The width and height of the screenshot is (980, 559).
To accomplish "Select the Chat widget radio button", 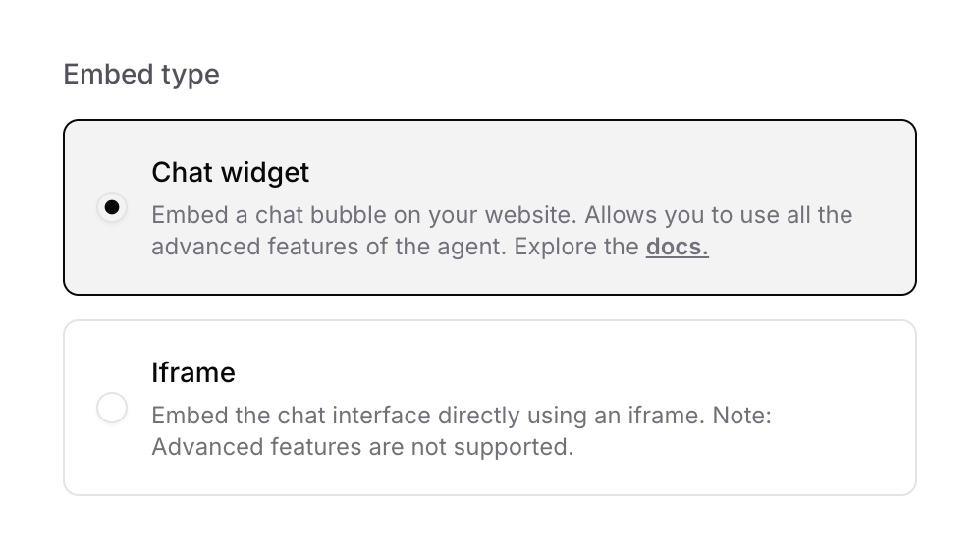I will coord(112,207).
